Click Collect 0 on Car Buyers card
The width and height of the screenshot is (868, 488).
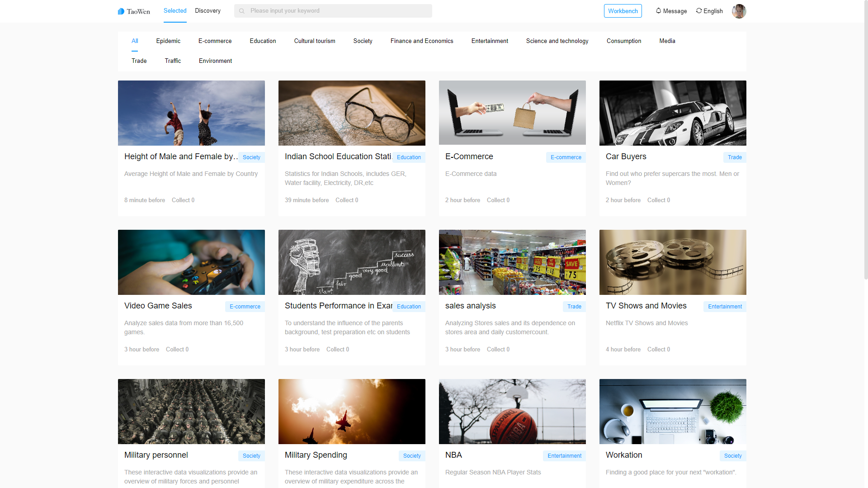(659, 200)
